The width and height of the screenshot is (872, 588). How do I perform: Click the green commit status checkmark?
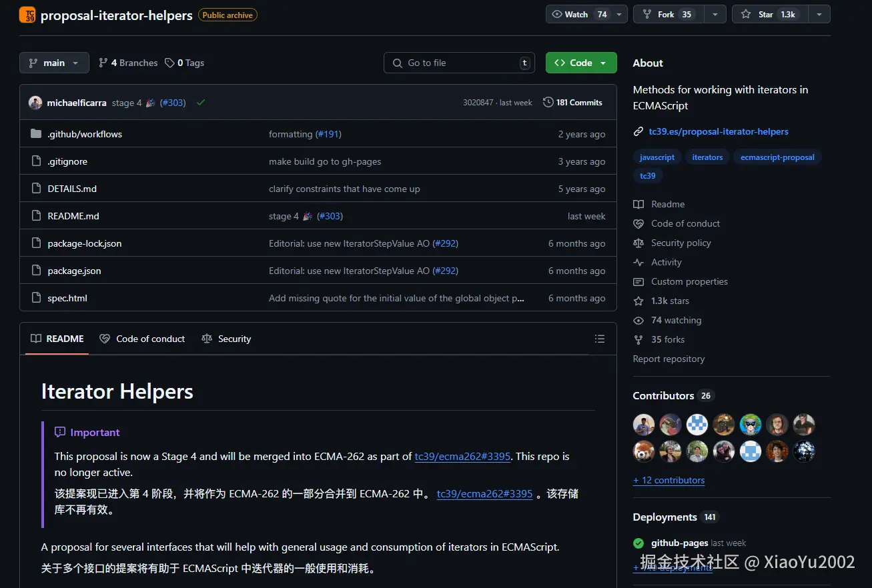tap(201, 103)
